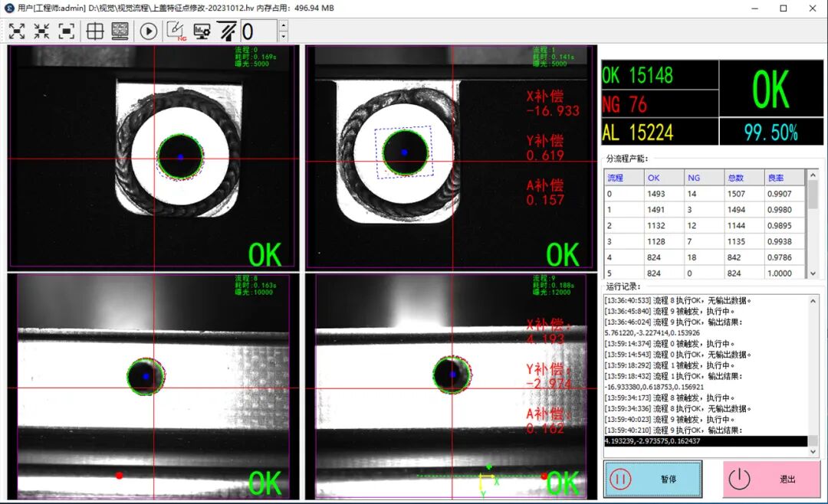This screenshot has width=828, height=504.
Task: Increase toolbar number with up arrow
Action: (x=284, y=25)
